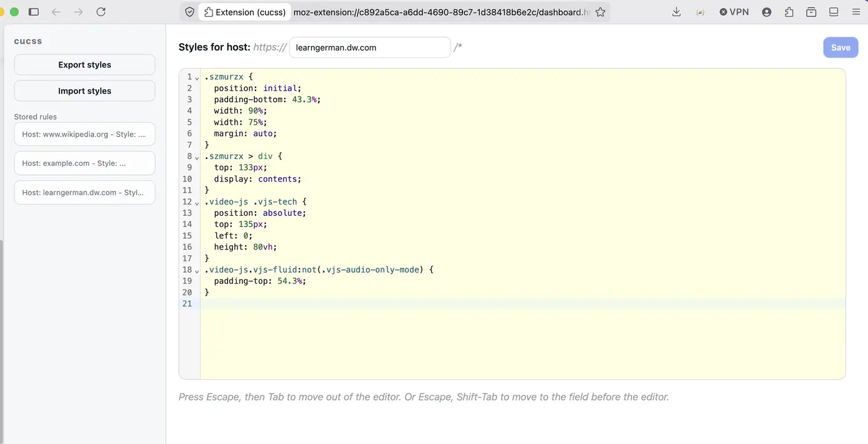Click the Save button

coord(841,47)
